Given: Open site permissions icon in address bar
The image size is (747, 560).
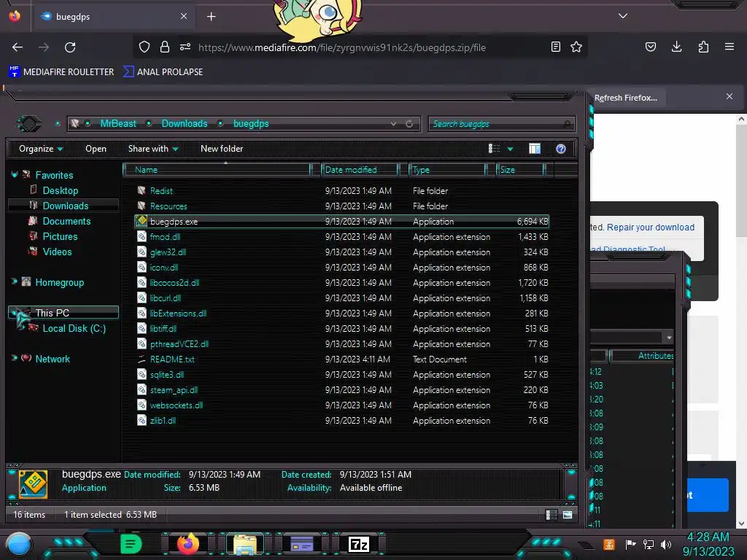Looking at the screenshot, I should (185, 47).
